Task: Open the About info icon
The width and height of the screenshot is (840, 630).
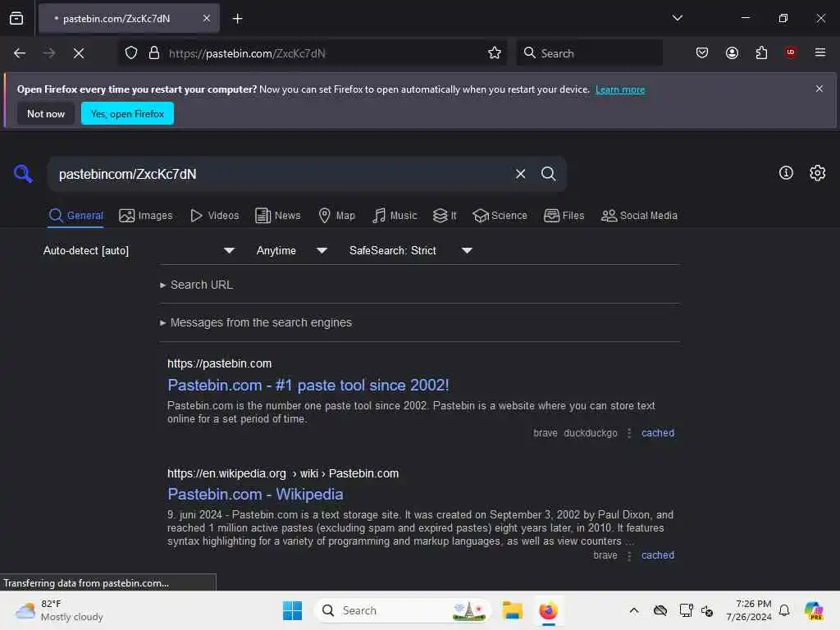Action: click(786, 172)
